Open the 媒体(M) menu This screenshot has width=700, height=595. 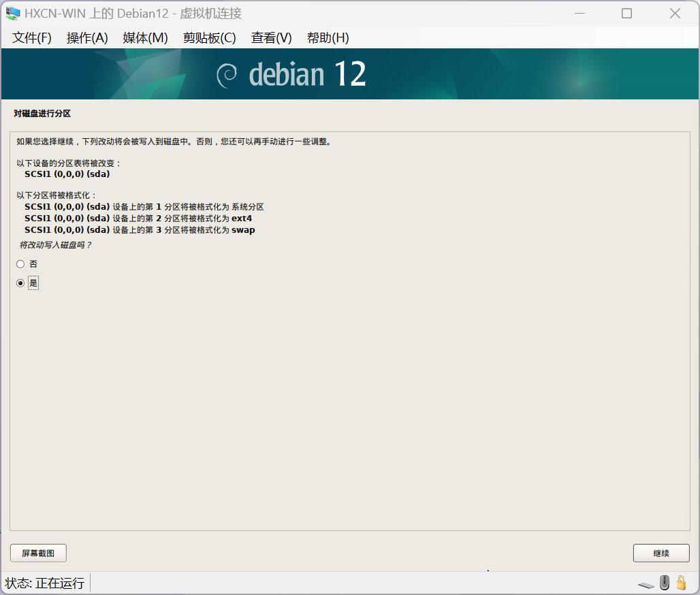pyautogui.click(x=146, y=38)
